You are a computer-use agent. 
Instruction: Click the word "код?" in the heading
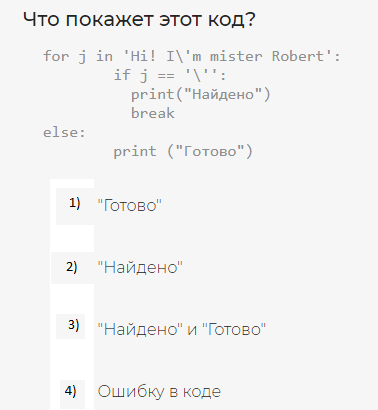(232, 19)
